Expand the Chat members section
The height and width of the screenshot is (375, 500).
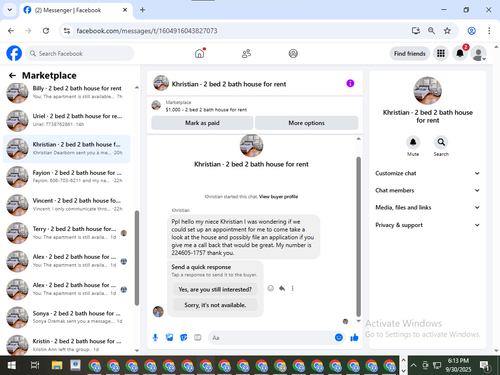pyautogui.click(x=428, y=190)
